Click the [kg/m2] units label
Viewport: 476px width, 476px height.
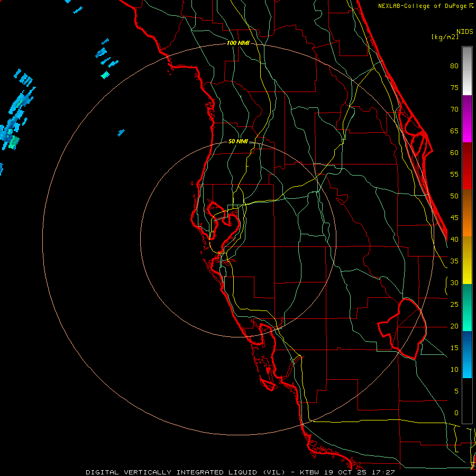(x=445, y=37)
